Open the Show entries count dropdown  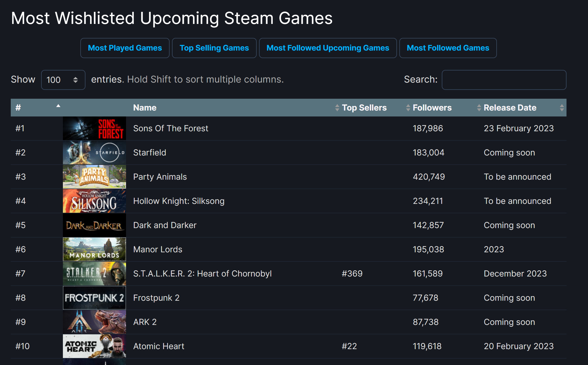tap(63, 80)
